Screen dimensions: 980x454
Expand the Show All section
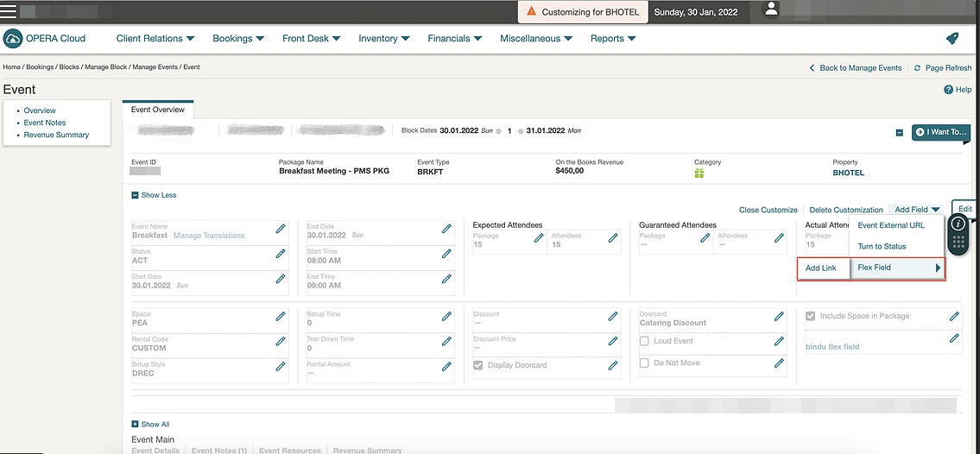tap(150, 425)
